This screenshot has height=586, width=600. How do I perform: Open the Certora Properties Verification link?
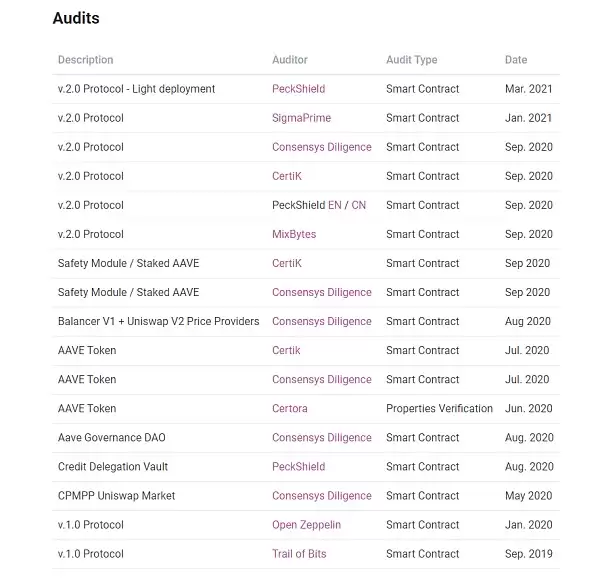[290, 408]
